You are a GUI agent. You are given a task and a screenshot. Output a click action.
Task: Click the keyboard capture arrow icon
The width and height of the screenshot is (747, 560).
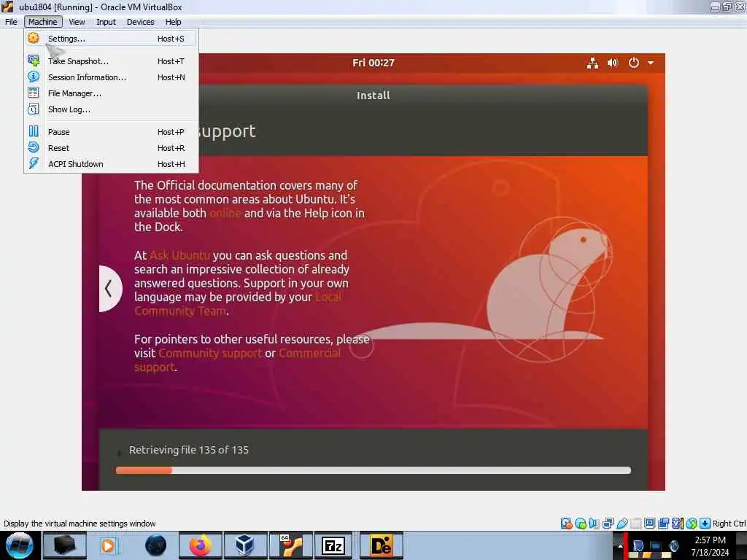pos(705,524)
